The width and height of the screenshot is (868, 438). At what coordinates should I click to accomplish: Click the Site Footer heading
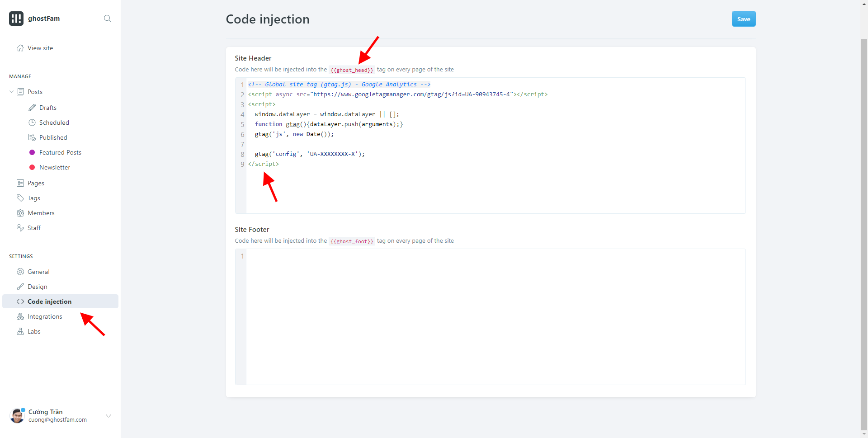click(252, 230)
